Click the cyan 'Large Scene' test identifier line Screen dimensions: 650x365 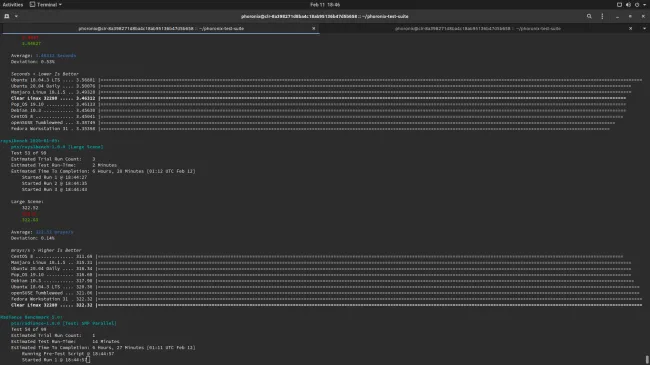(57, 147)
